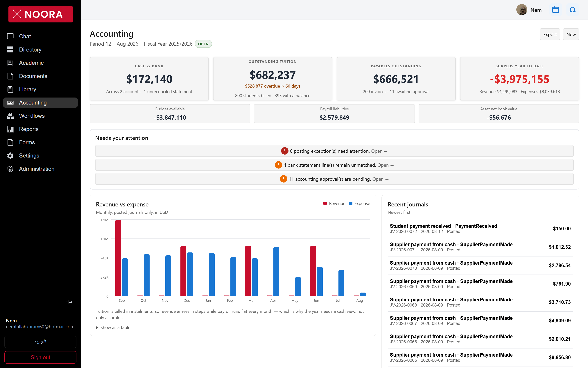
Task: Click the Forms page icon
Action: click(10, 142)
